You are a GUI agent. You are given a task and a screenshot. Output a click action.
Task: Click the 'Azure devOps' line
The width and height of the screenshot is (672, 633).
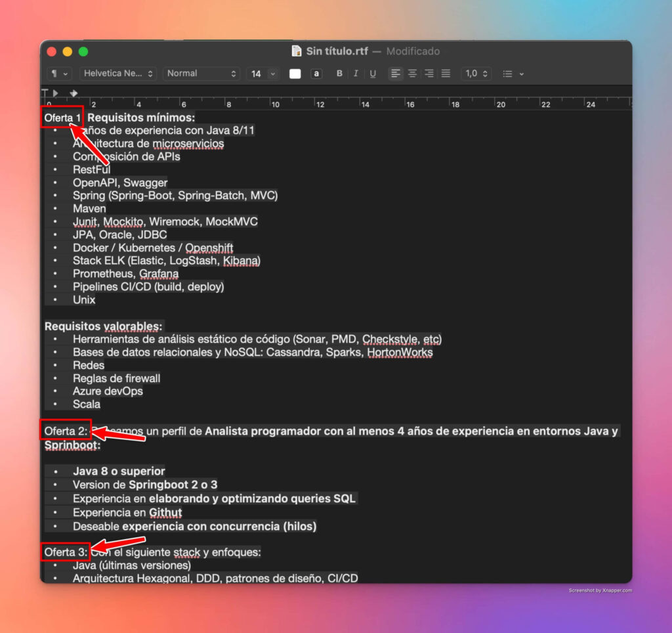click(x=108, y=391)
